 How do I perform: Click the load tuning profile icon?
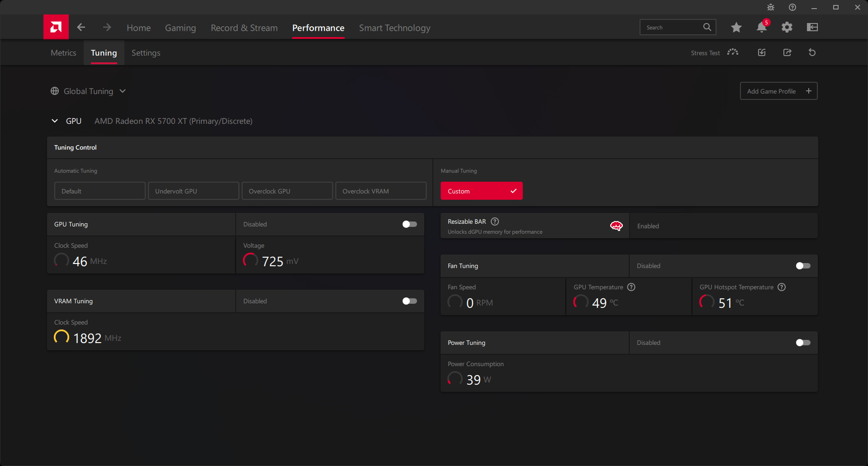(x=762, y=52)
